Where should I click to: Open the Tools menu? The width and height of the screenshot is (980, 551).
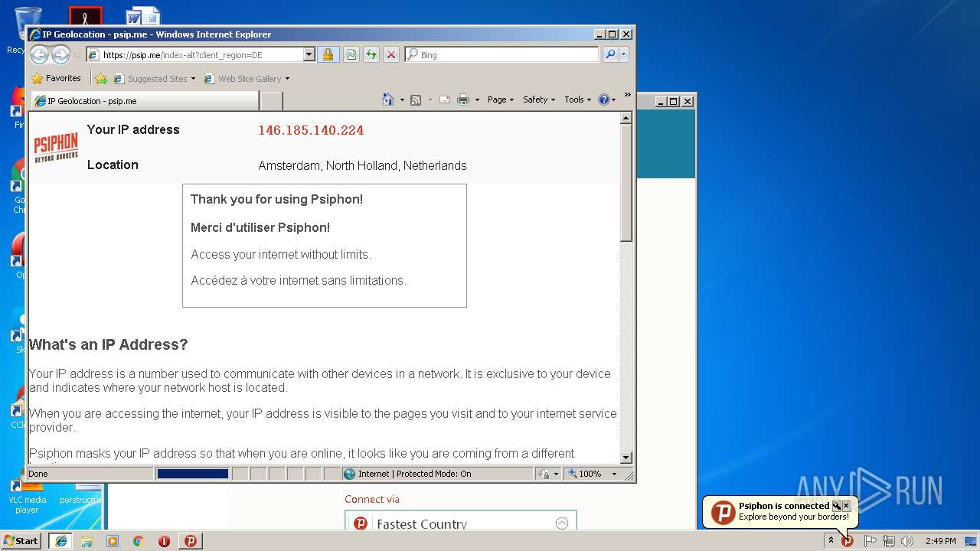[x=578, y=99]
